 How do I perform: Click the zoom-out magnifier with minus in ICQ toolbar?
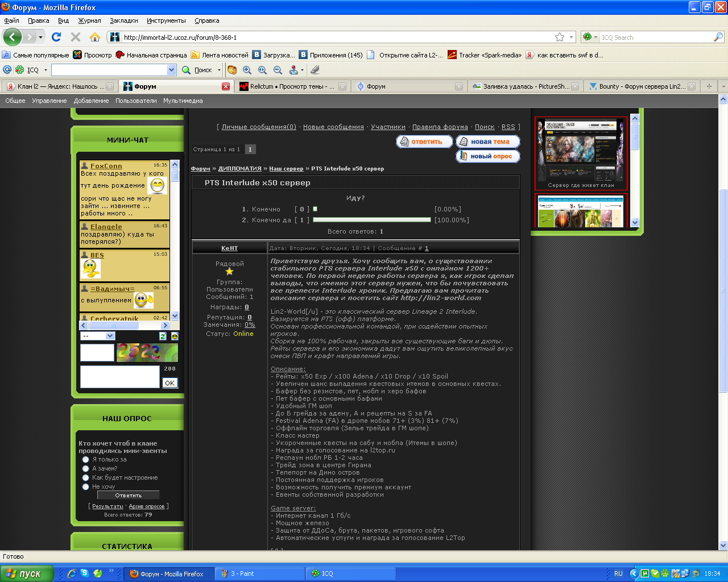coord(278,70)
